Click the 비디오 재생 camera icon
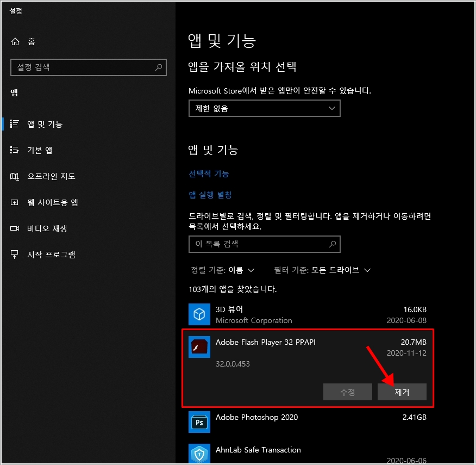 (14, 228)
